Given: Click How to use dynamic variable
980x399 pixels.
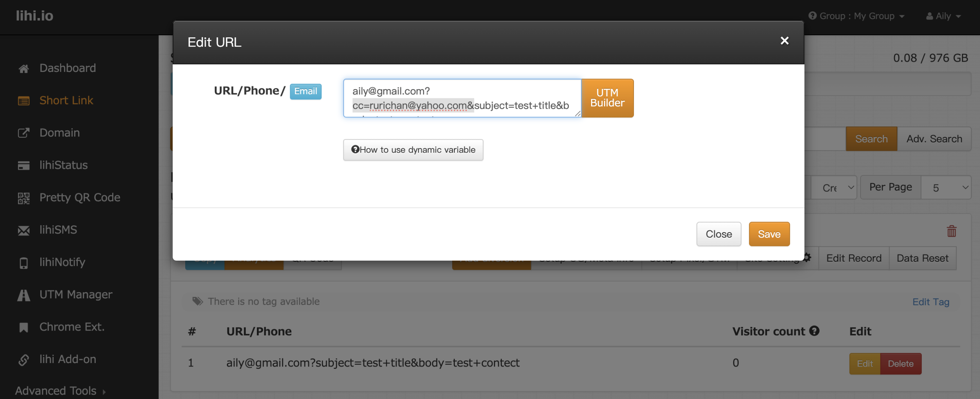Looking at the screenshot, I should 413,150.
